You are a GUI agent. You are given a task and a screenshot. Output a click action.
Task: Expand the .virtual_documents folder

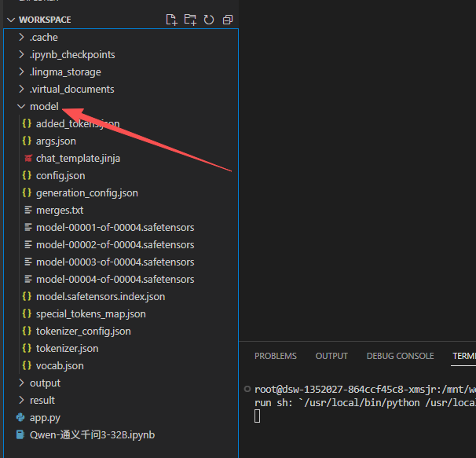pyautogui.click(x=21, y=90)
